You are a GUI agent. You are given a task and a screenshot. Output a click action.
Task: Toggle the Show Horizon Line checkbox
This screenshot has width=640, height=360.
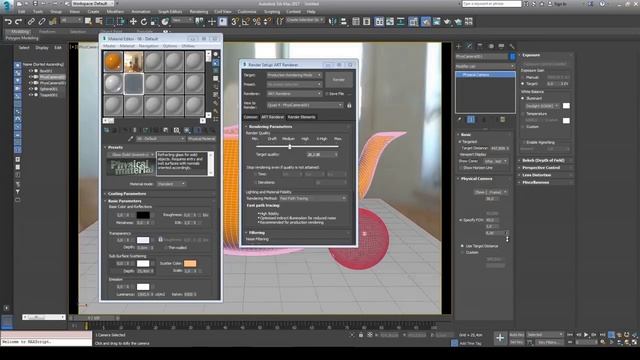461,168
